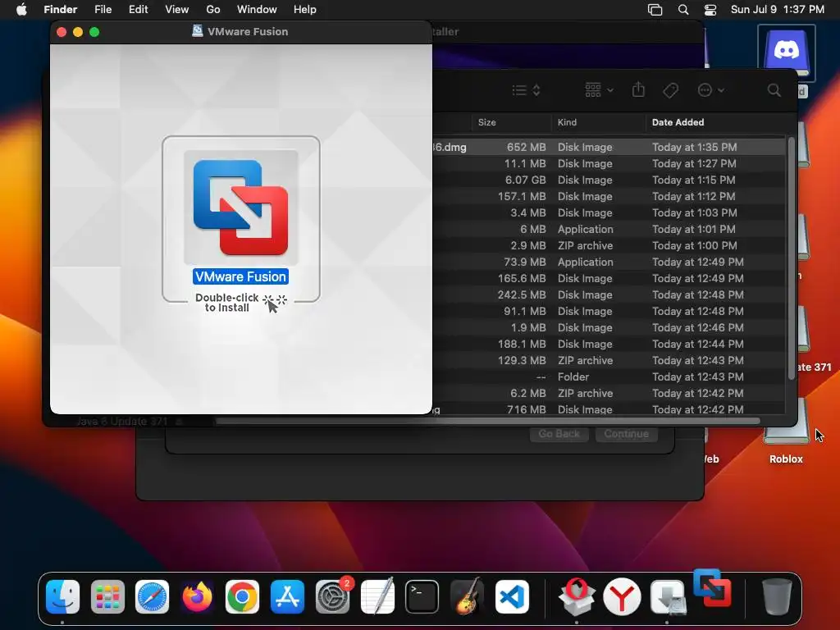Viewport: 840px width, 630px height.
Task: Select the 129.3 MB ZIP archive row
Action: (609, 360)
